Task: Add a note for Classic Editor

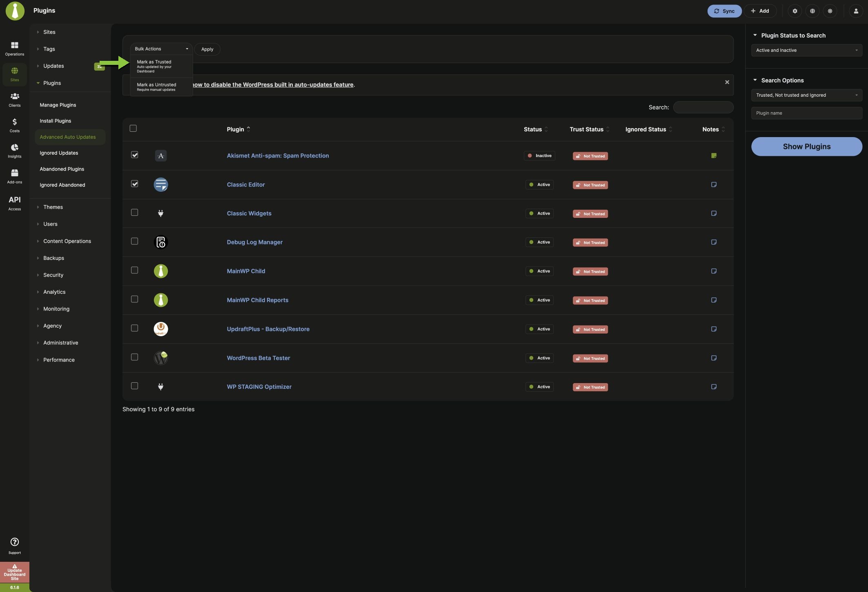Action: [714, 184]
